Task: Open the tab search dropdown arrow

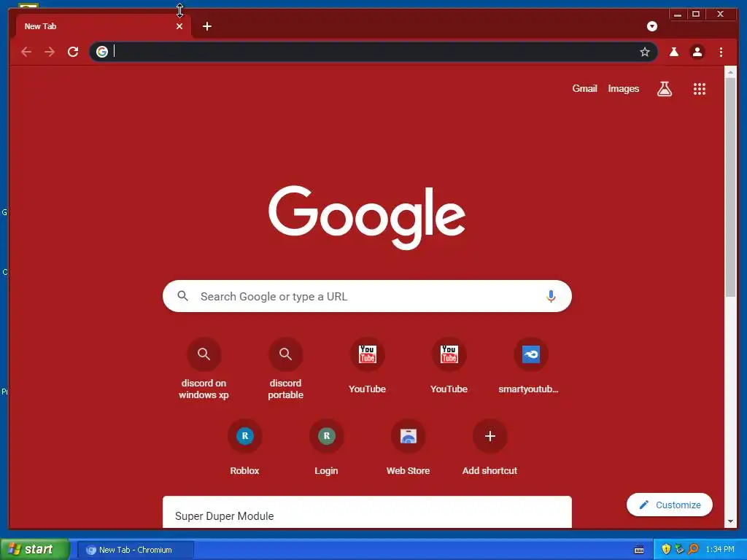Action: coord(652,26)
